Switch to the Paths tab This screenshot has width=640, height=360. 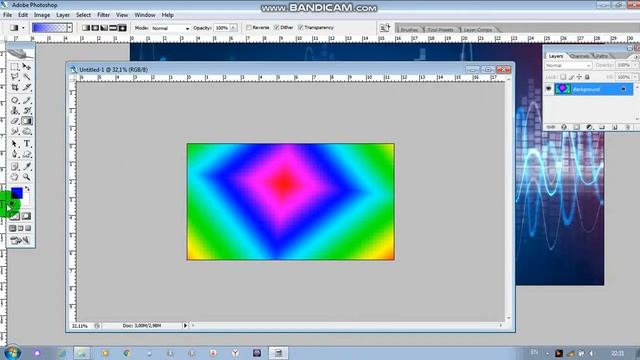tap(602, 56)
